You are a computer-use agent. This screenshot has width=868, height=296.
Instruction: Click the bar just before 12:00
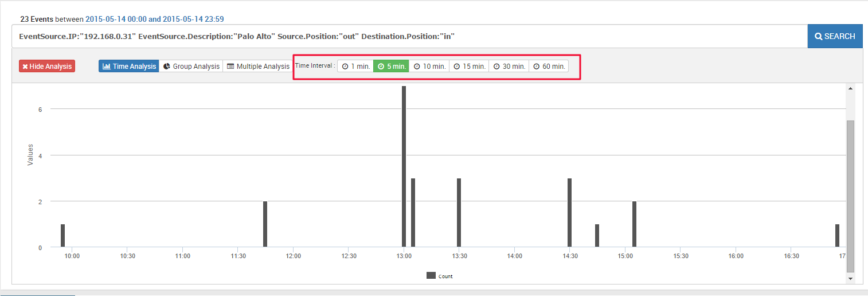[265, 224]
